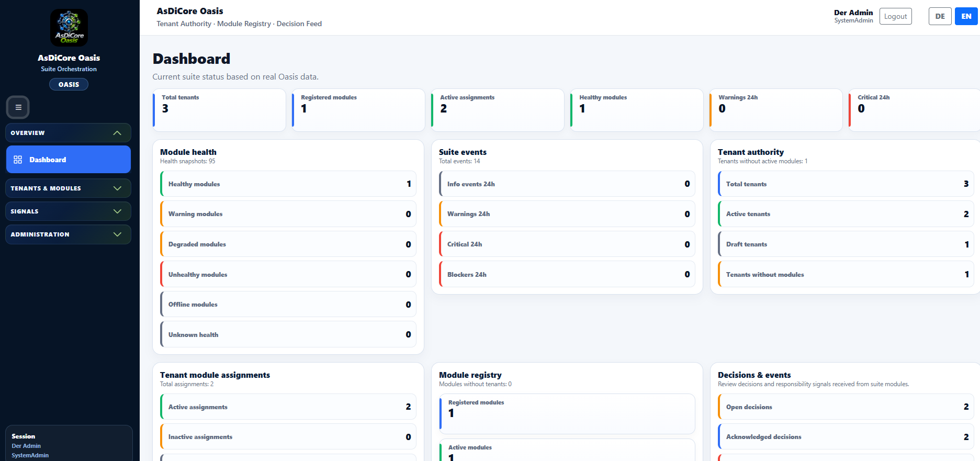
Task: Select the Healthy modules top summary card
Action: pos(637,110)
